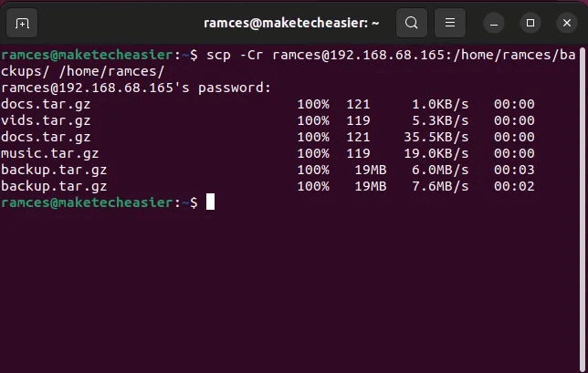This screenshot has width=588, height=373.
Task: Click the 35.5KB/s transfer speed
Action: point(436,137)
